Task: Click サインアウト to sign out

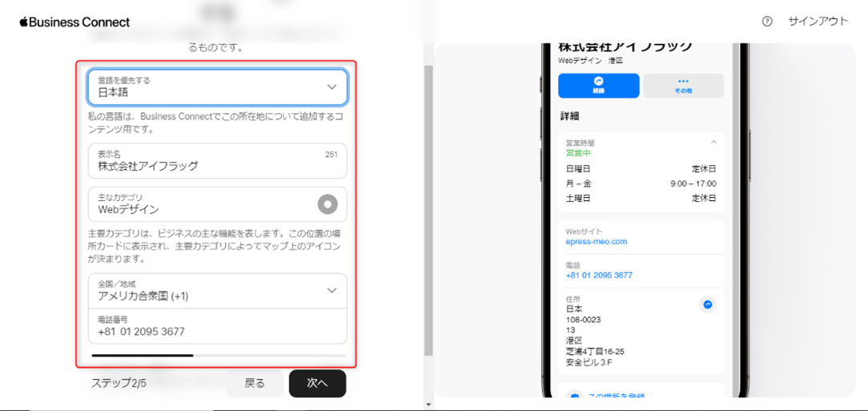Action: coord(818,22)
